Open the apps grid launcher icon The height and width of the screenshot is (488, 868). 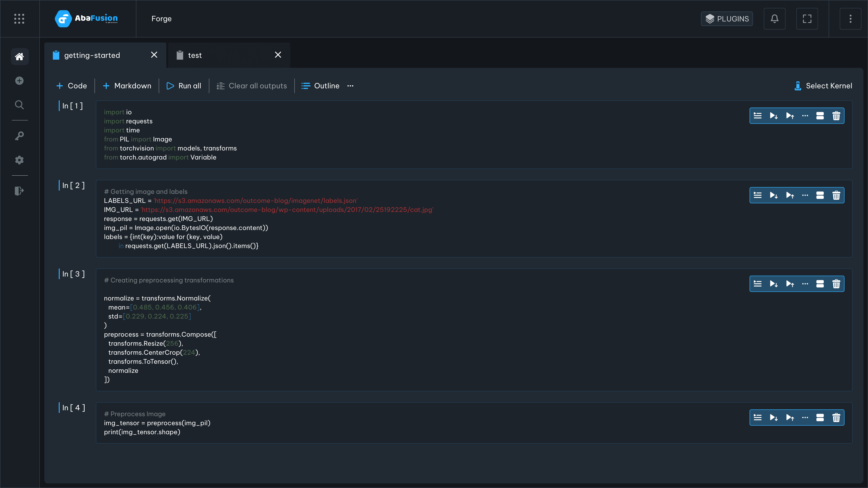(19, 19)
